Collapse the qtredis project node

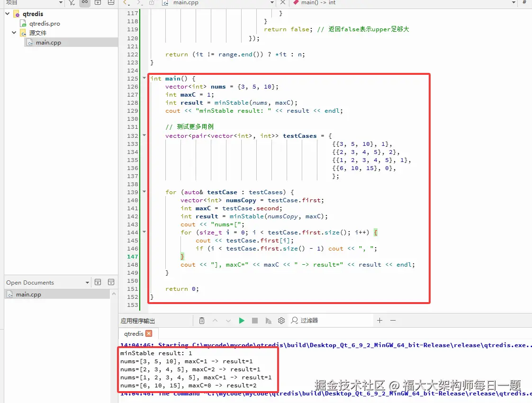(x=8, y=14)
